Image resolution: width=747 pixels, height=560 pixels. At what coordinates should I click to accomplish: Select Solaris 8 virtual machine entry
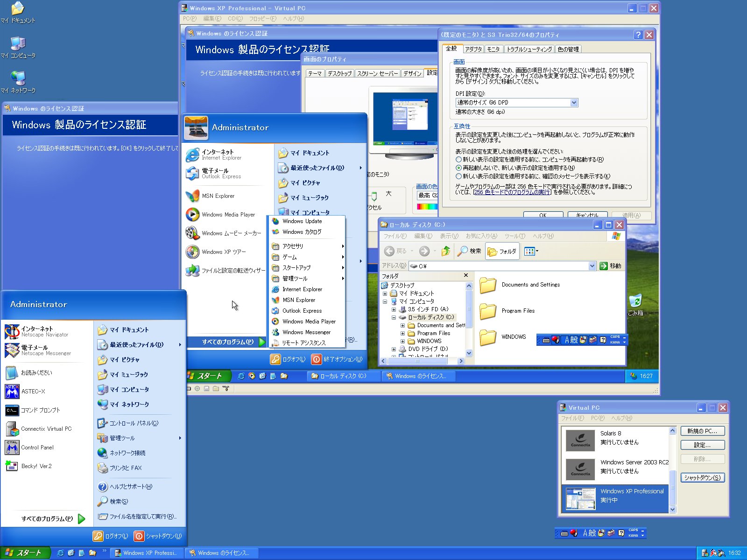[615, 440]
